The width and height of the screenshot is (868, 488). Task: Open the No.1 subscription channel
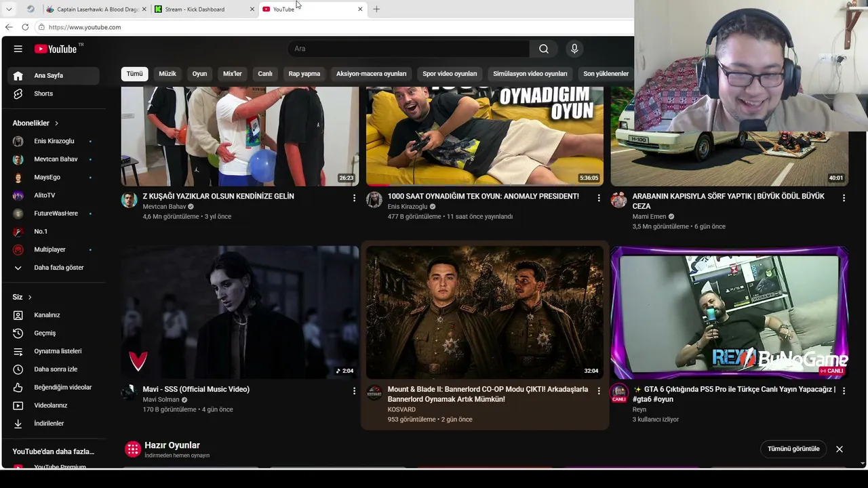tap(53, 231)
